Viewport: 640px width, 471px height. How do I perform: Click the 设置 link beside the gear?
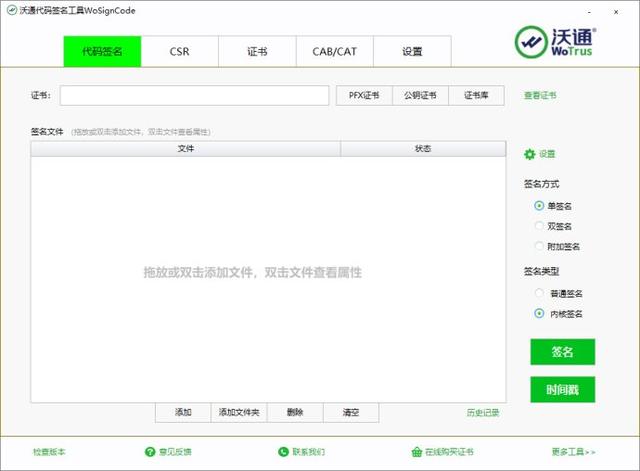coord(547,154)
